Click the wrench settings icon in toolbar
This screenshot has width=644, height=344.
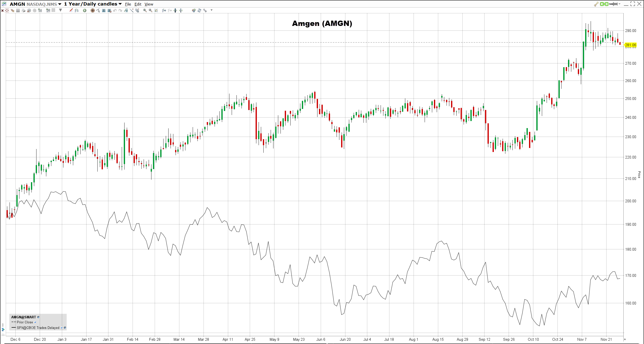click(x=205, y=10)
